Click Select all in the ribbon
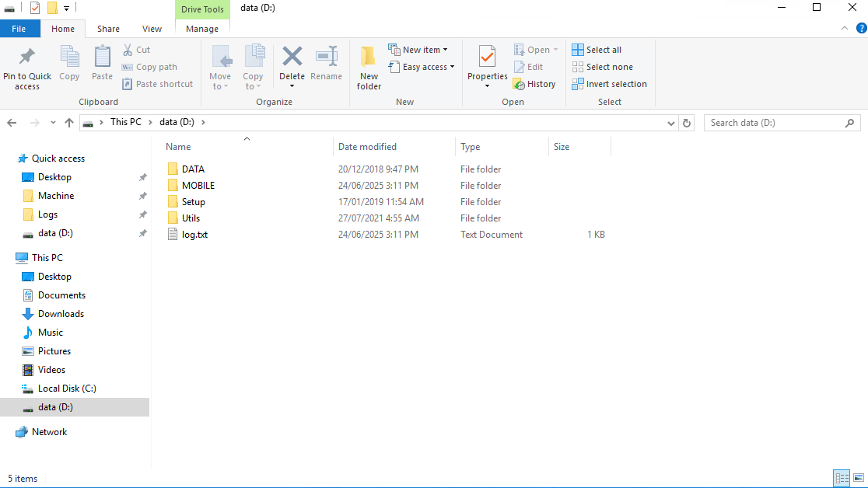This screenshot has width=868, height=488. 597,50
